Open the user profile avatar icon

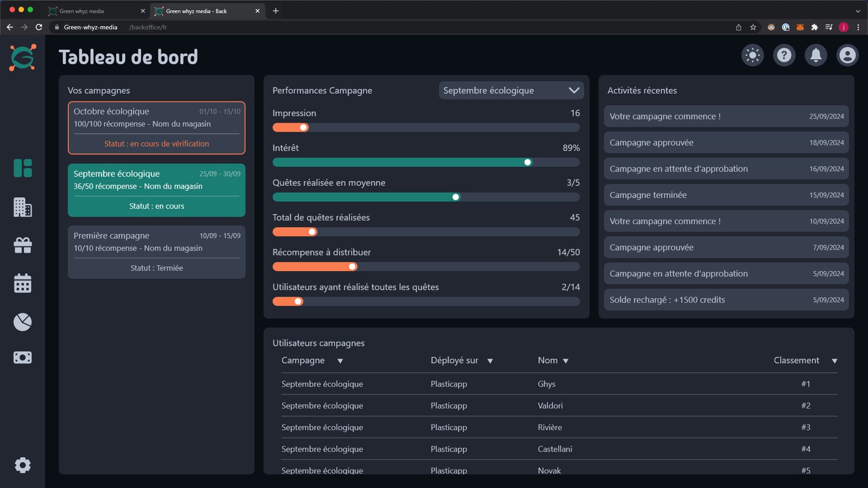(x=847, y=55)
